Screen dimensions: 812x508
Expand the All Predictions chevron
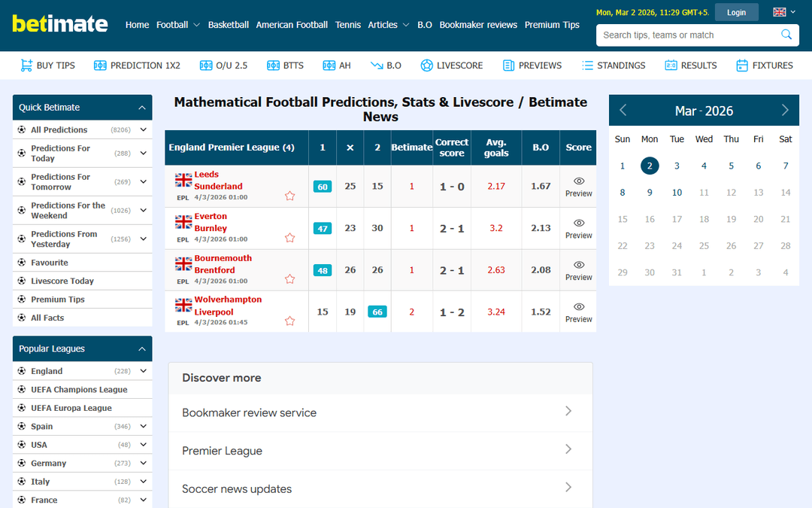coord(144,129)
